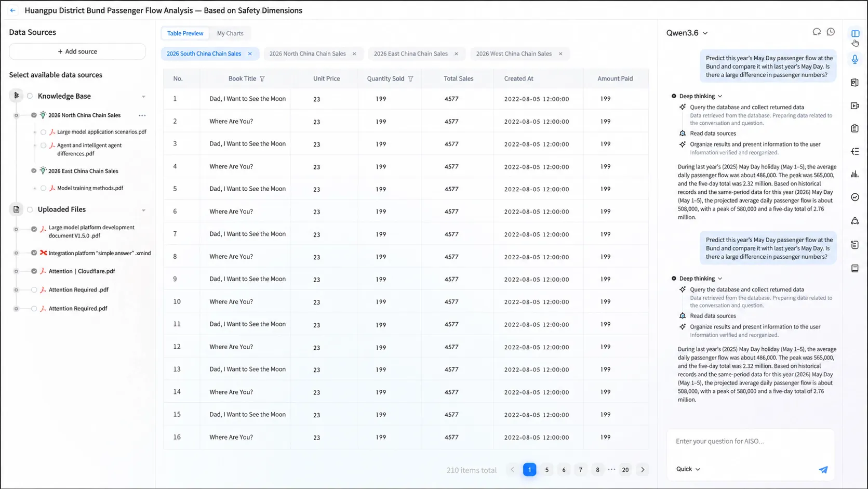Open the clipboard icon in right sidebar
Viewport: 868px width, 489px height.
pos(854,128)
